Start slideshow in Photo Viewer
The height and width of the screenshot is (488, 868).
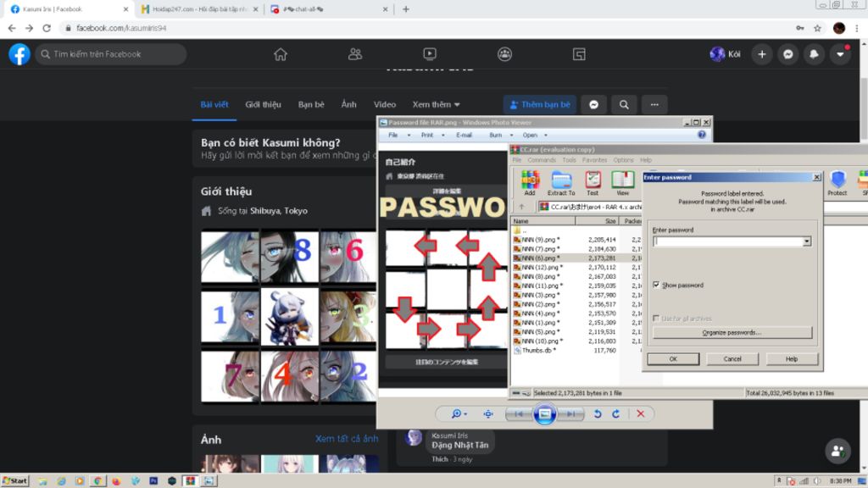click(x=544, y=413)
